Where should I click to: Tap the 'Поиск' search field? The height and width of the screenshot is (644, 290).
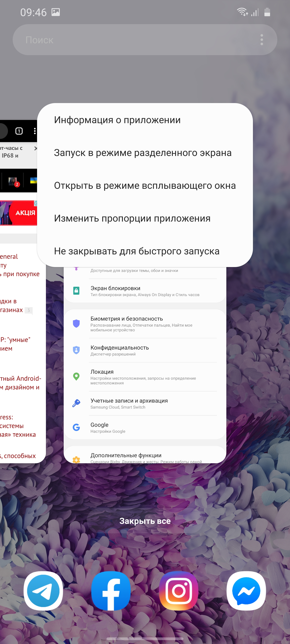pos(135,40)
